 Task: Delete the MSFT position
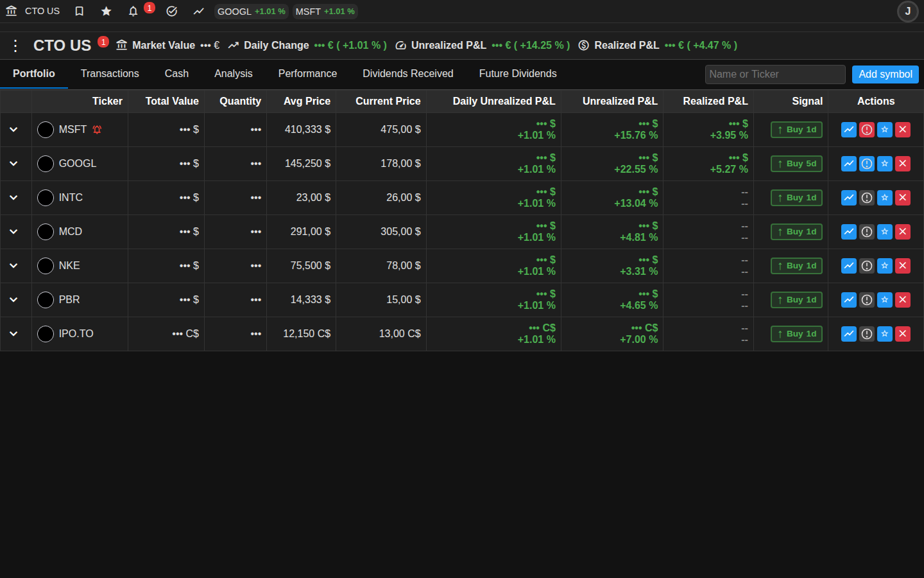coord(903,130)
